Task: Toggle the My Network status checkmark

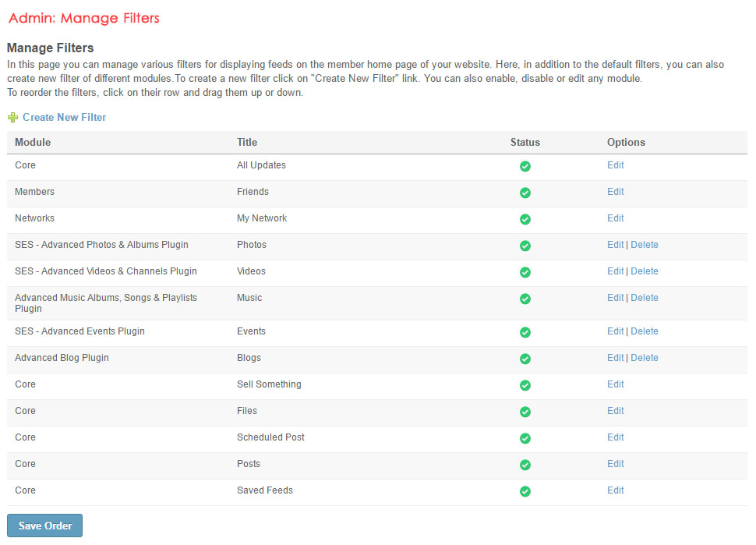Action: 525,219
